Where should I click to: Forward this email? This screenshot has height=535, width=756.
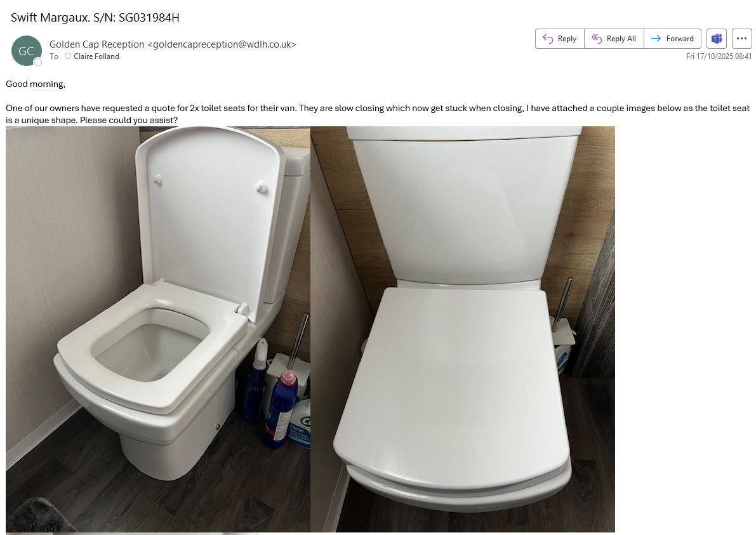tap(672, 39)
